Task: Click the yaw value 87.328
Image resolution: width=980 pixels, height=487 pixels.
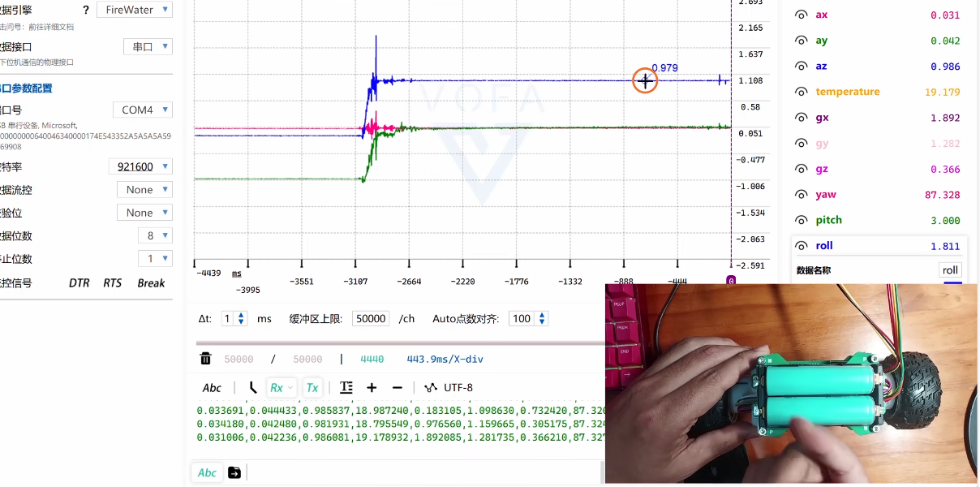Action: click(942, 195)
